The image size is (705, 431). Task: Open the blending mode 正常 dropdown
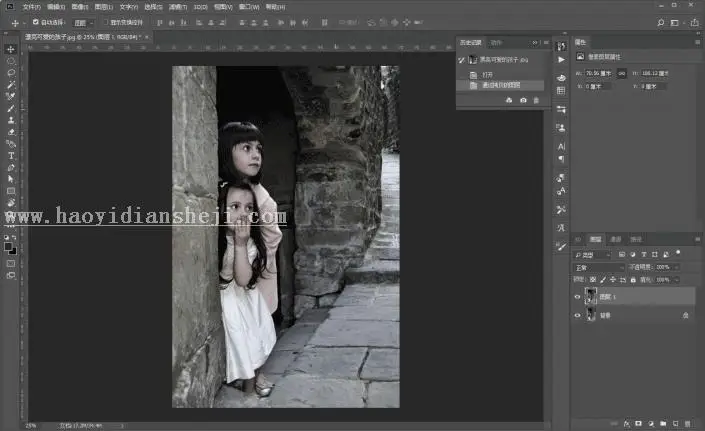click(x=600, y=267)
